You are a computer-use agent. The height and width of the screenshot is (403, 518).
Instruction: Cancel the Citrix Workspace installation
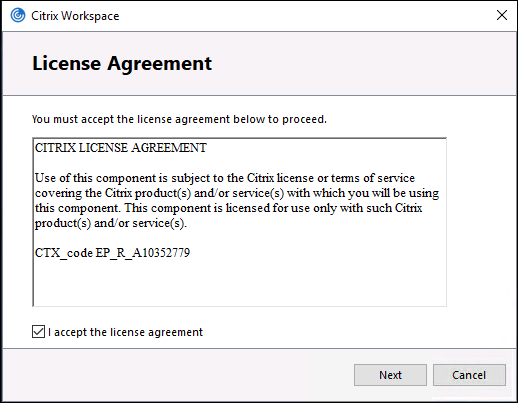(469, 375)
